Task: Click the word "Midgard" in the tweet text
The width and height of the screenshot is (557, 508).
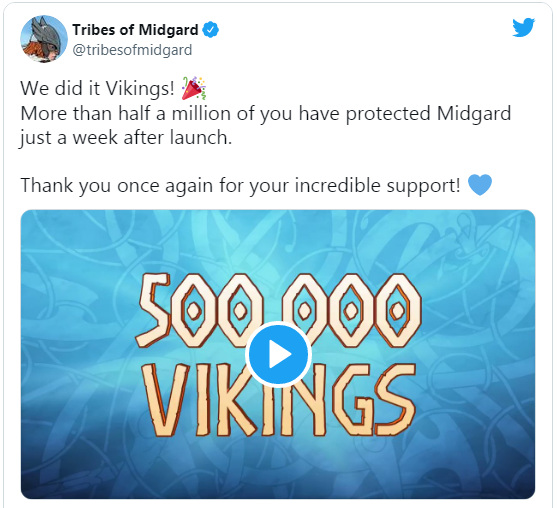Action: (474, 114)
